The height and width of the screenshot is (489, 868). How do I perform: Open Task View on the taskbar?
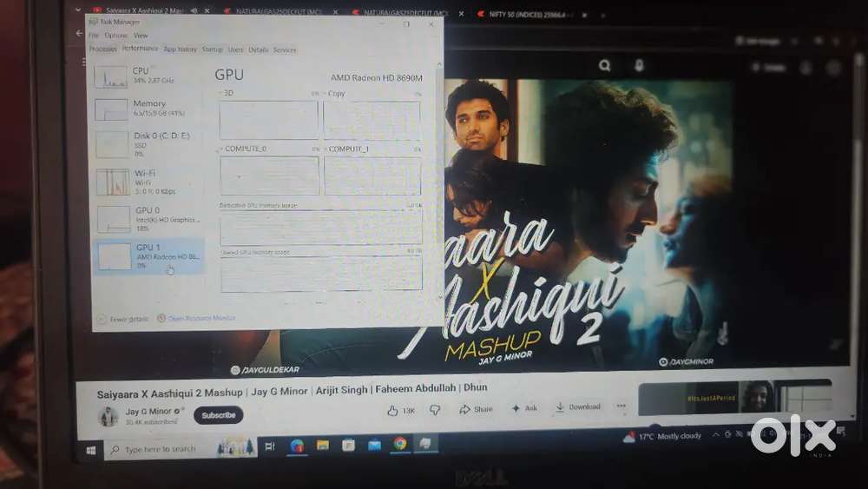[270, 446]
